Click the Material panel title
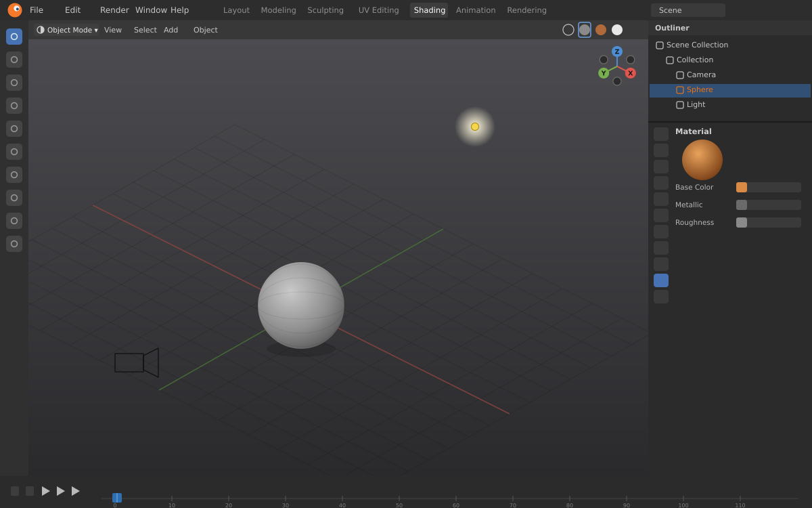Image resolution: width=812 pixels, height=508 pixels. 694,131
